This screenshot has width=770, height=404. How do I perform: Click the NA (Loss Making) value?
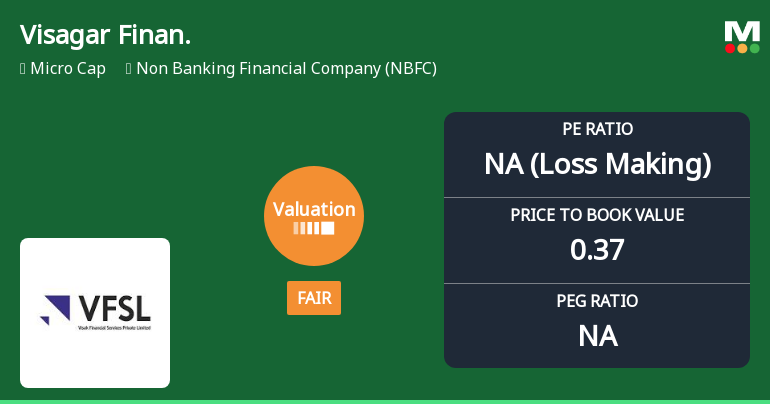(597, 164)
